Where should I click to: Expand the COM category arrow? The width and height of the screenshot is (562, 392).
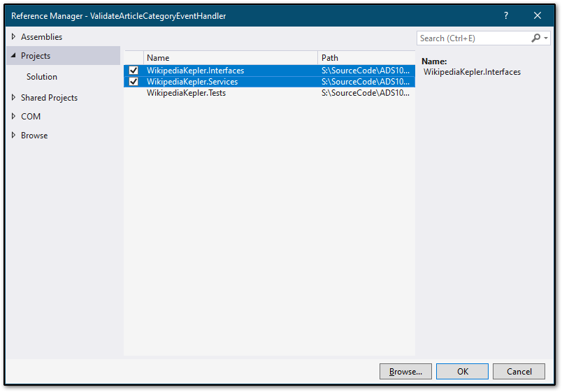coord(13,116)
